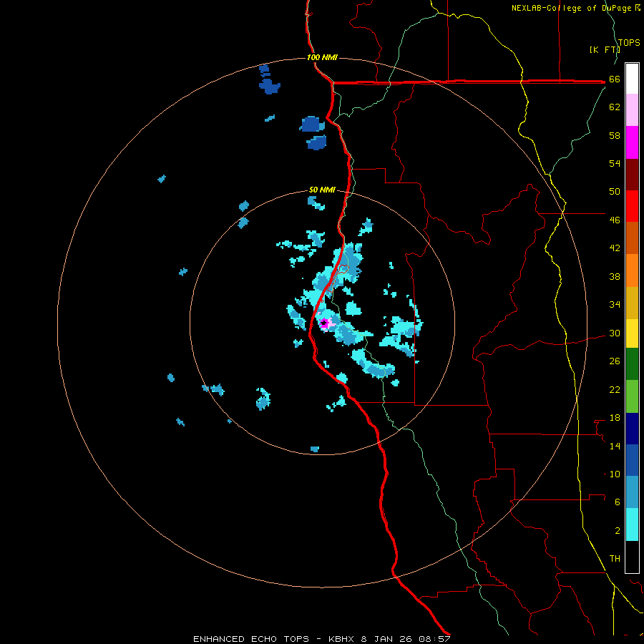Click the cyan legend swatch near 2
The width and height of the screenshot is (644, 644).
[632, 525]
